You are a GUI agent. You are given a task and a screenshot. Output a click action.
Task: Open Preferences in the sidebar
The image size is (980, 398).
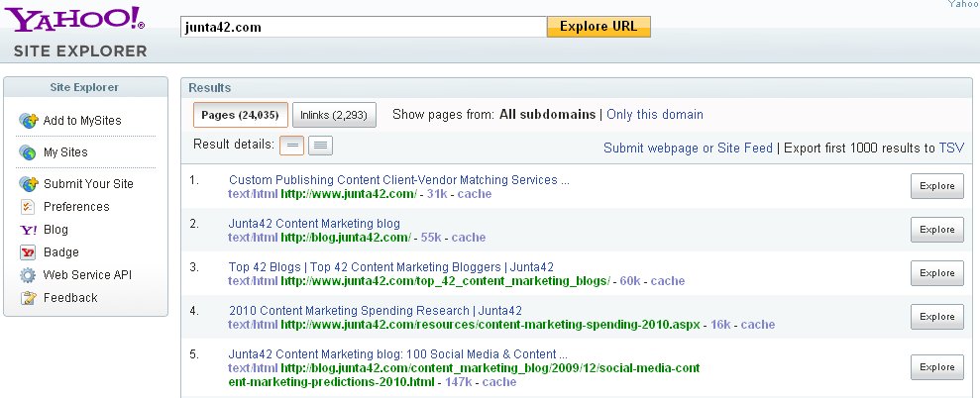tap(76, 207)
